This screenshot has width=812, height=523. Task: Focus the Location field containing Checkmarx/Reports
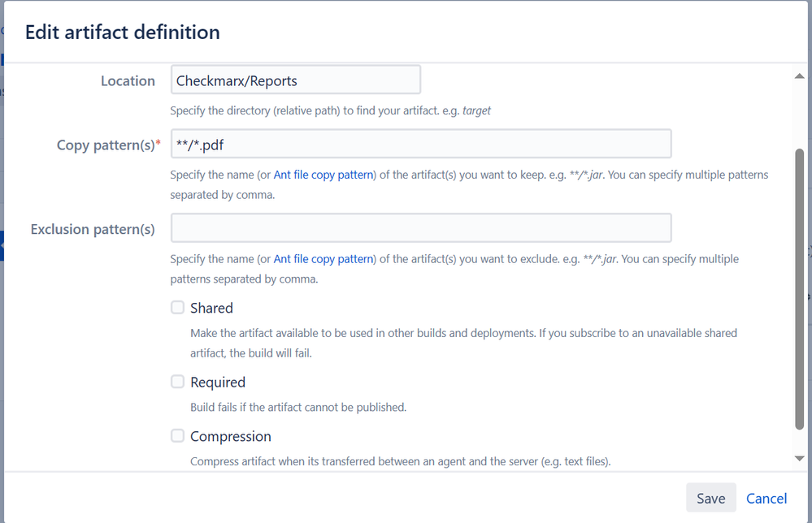tap(296, 80)
